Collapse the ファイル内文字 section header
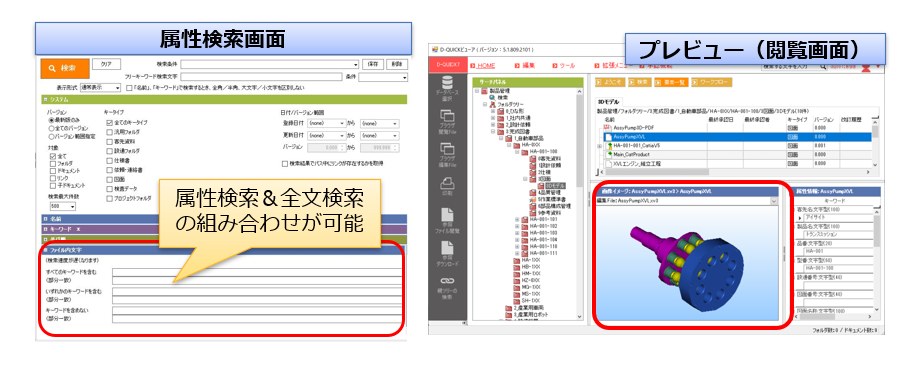 click(224, 250)
